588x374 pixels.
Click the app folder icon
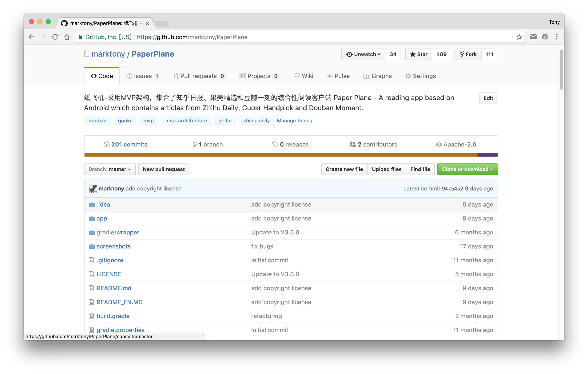click(x=92, y=218)
